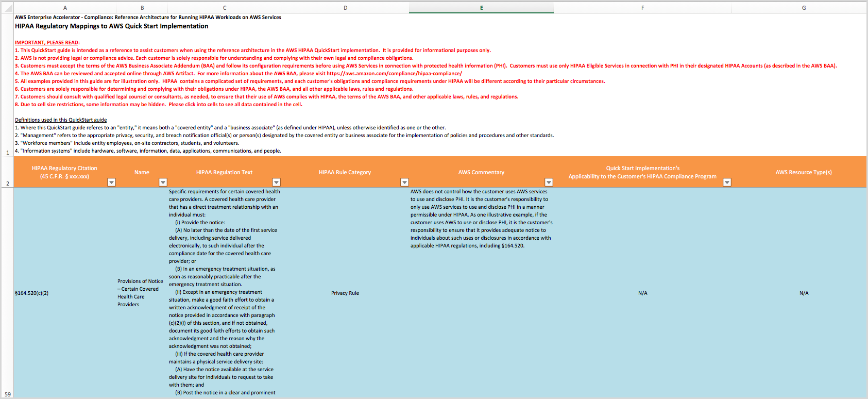Click the red 'IMPORTANT, PLEASE READ' heading
Viewport: 868px width, 399px height.
47,43
